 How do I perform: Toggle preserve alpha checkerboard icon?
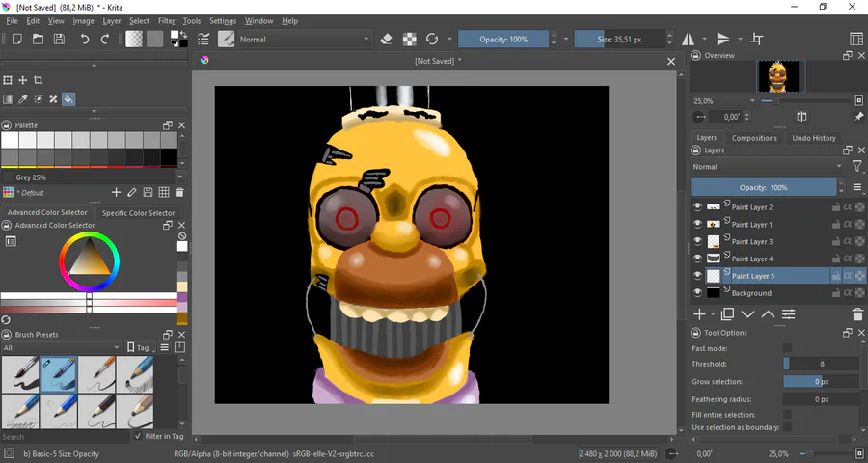pyautogui.click(x=409, y=40)
